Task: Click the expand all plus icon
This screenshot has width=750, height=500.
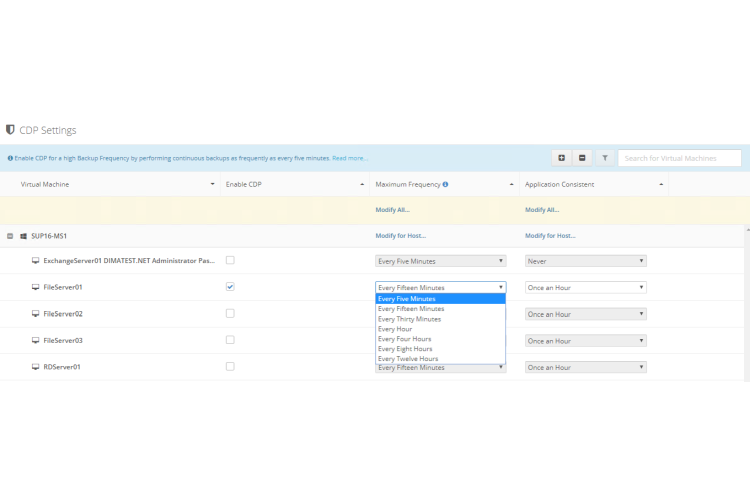Action: click(x=562, y=158)
